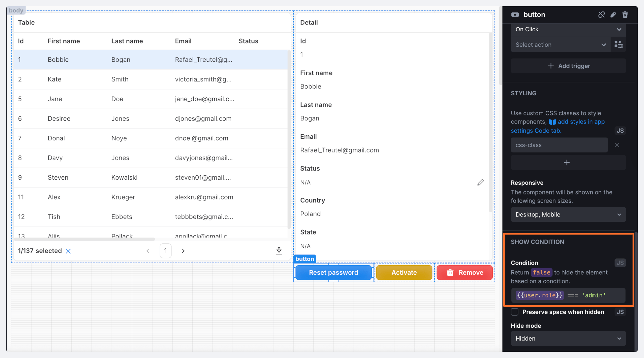Edit Status with the pencil icon

click(480, 182)
